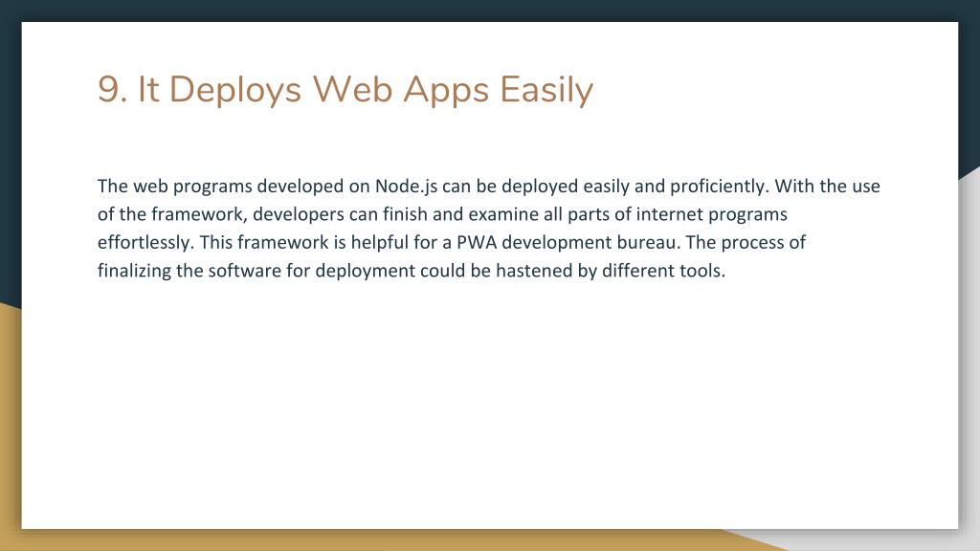The image size is (980, 551).
Task: Click the line starting "finalizing the software for deployment"
Action: [412, 271]
